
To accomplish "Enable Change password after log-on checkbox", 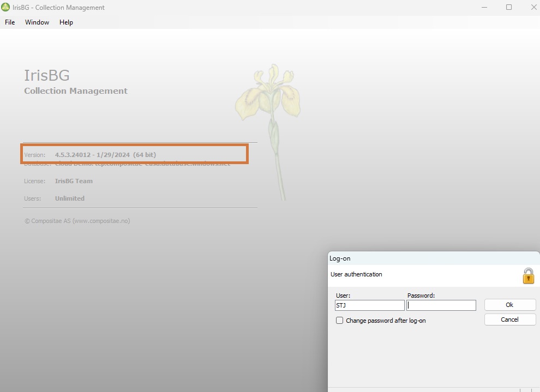I will pyautogui.click(x=340, y=321).
